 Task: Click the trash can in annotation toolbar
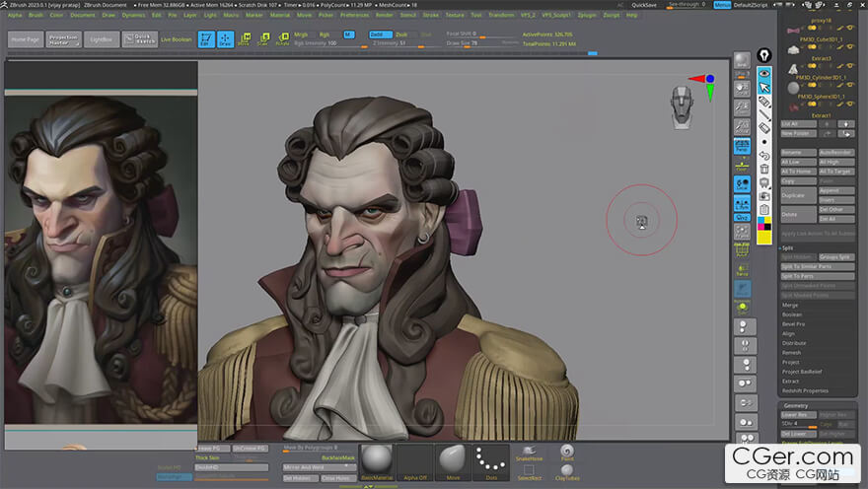click(x=763, y=169)
